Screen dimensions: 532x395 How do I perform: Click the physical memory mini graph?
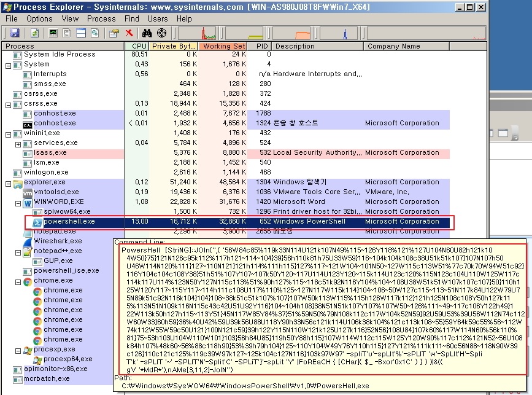tap(291, 33)
